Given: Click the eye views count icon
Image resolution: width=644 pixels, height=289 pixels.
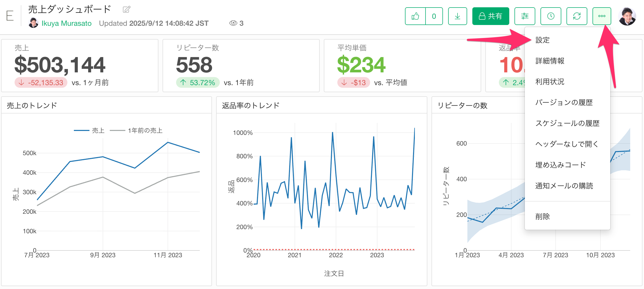Looking at the screenshot, I should pos(233,23).
